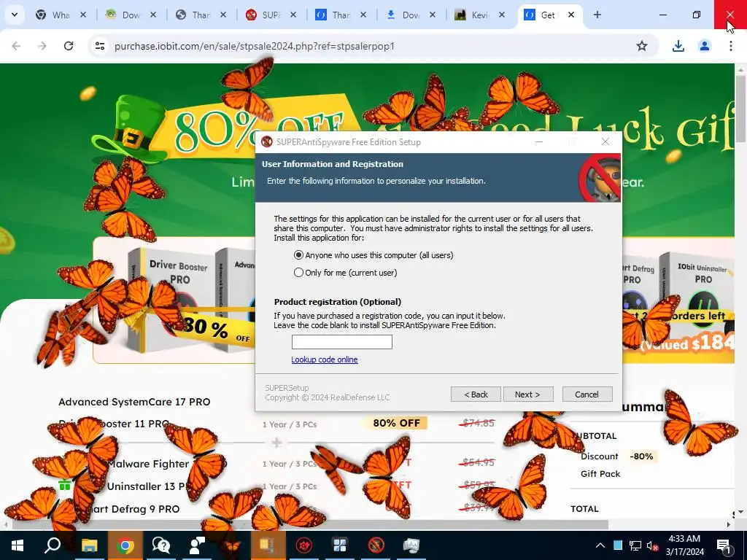Click SUPERAntiSpyware logo in setup title bar
Screen dimensions: 747x560
point(267,142)
